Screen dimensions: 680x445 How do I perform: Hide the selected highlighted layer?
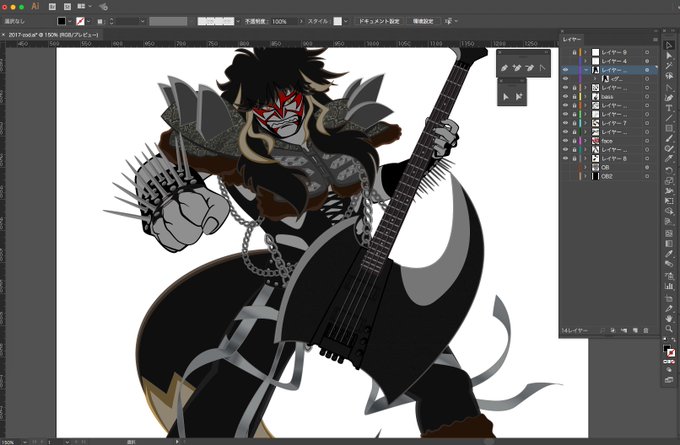tap(565, 70)
